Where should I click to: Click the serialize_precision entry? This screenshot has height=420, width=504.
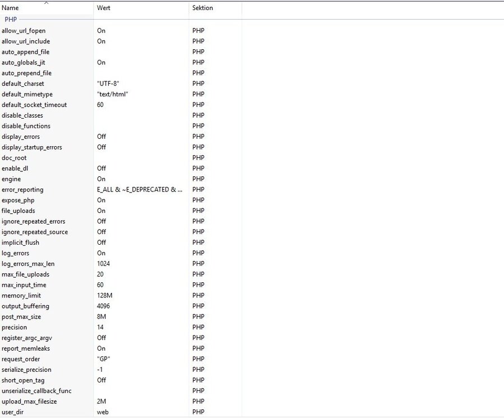click(x=26, y=370)
